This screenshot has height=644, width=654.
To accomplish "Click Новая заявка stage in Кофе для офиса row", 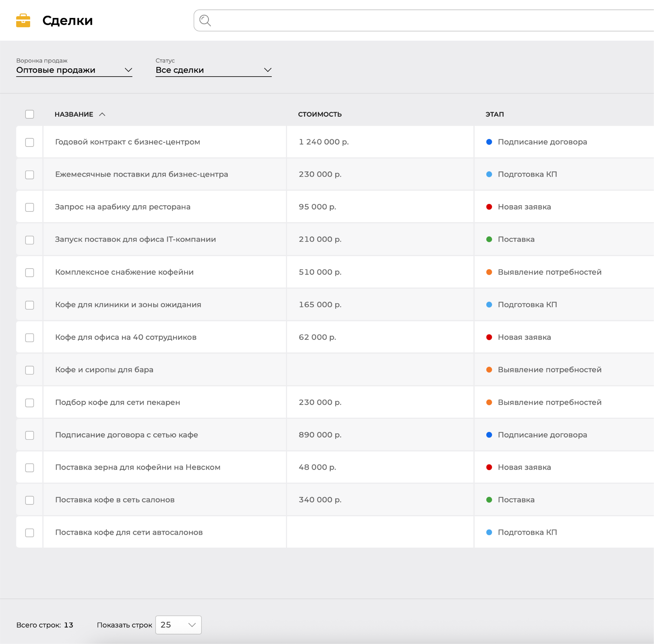I will point(524,337).
